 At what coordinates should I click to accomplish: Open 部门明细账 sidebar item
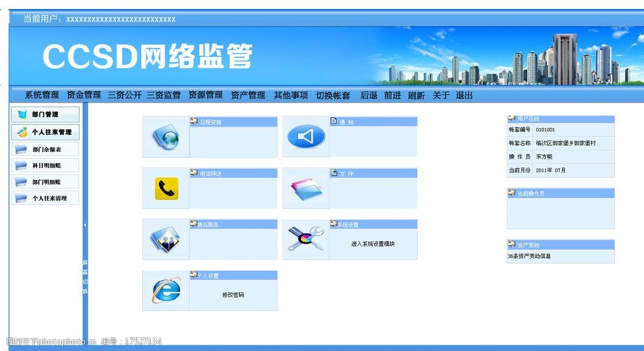[45, 181]
